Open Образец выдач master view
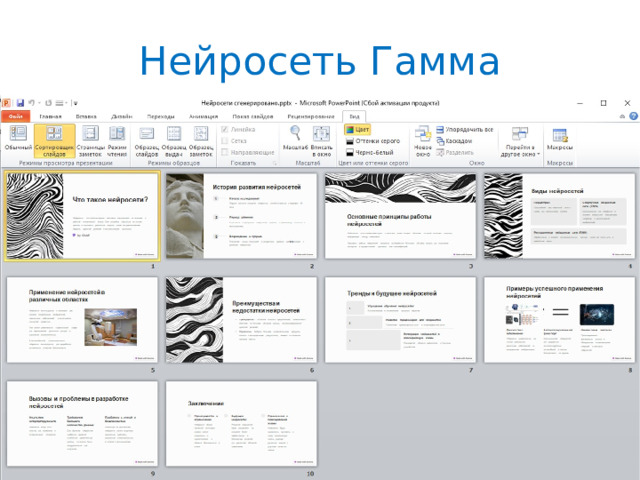 coord(174,141)
